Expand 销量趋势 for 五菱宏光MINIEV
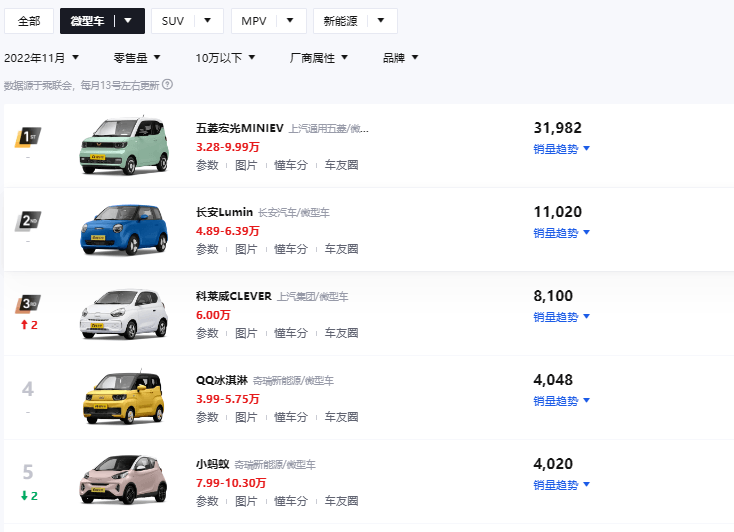 coord(561,149)
